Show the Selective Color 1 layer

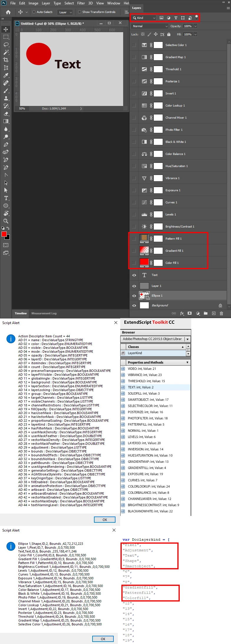134,45
